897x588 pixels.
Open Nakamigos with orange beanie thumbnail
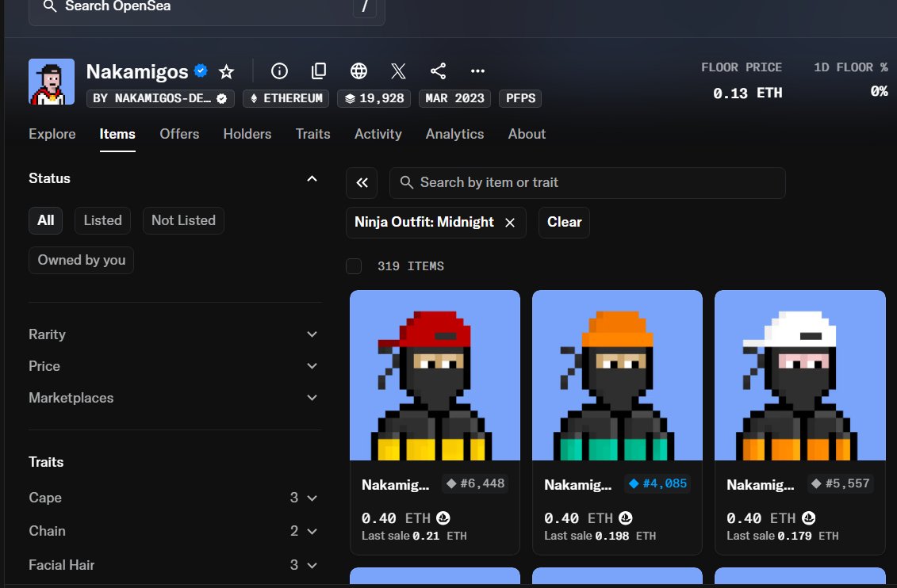click(617, 376)
